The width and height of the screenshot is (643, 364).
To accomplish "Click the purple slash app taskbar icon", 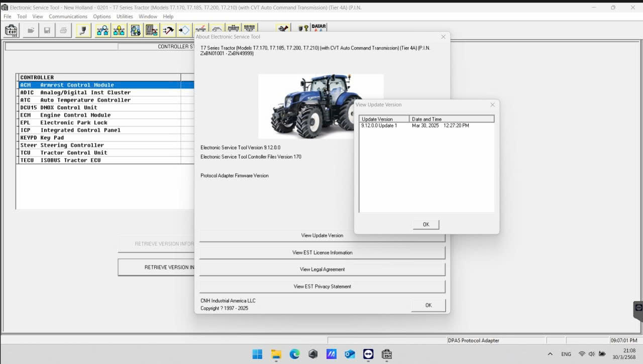I will [332, 354].
